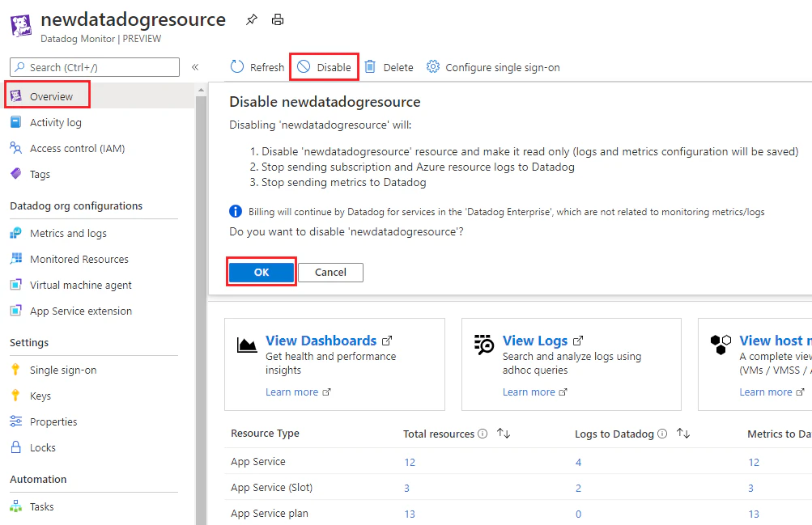The width and height of the screenshot is (812, 525).
Task: Click the App Service extension icon
Action: click(16, 311)
